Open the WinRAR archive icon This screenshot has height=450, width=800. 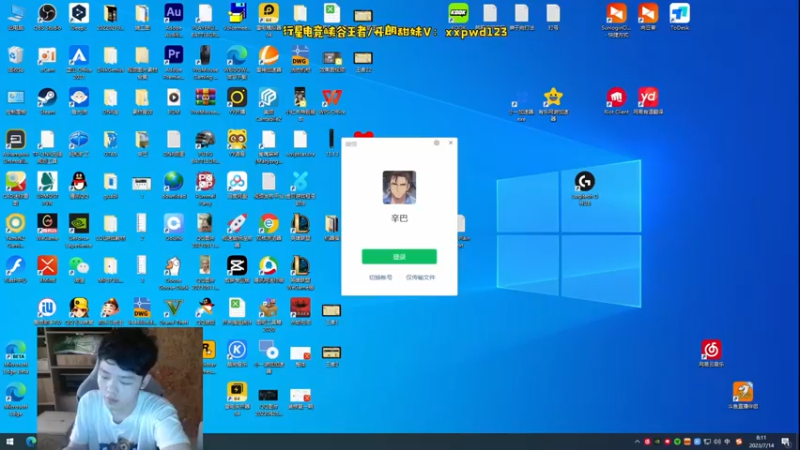click(205, 97)
